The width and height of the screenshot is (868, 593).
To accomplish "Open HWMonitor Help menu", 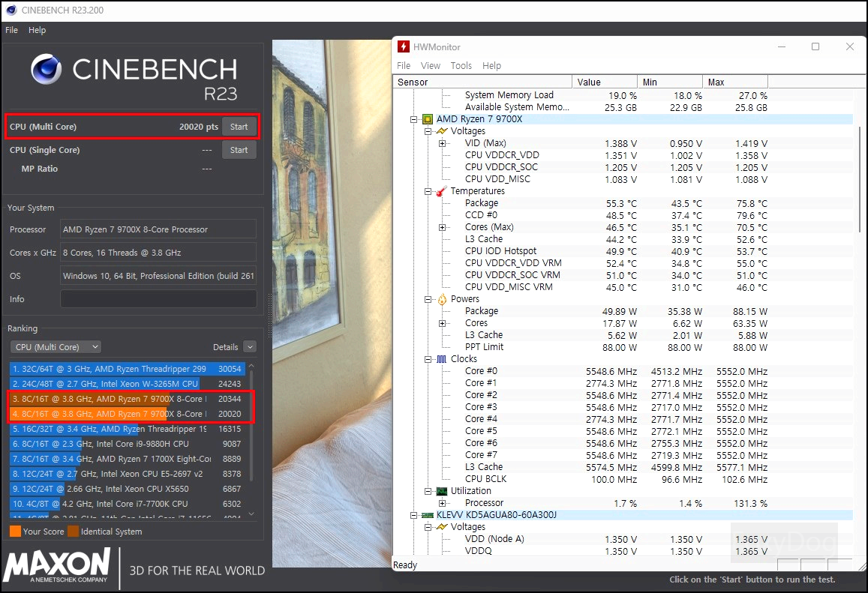I will 491,65.
